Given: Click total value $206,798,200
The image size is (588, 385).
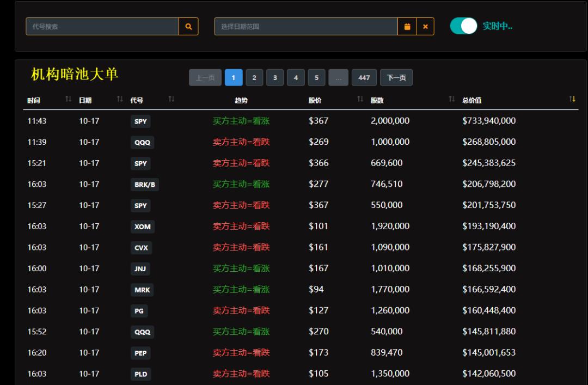Looking at the screenshot, I should click(x=489, y=184).
